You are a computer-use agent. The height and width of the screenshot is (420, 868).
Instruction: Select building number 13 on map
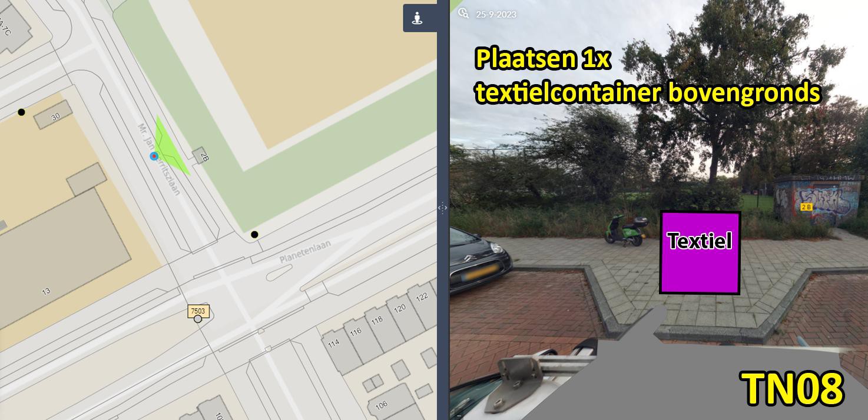point(46,291)
